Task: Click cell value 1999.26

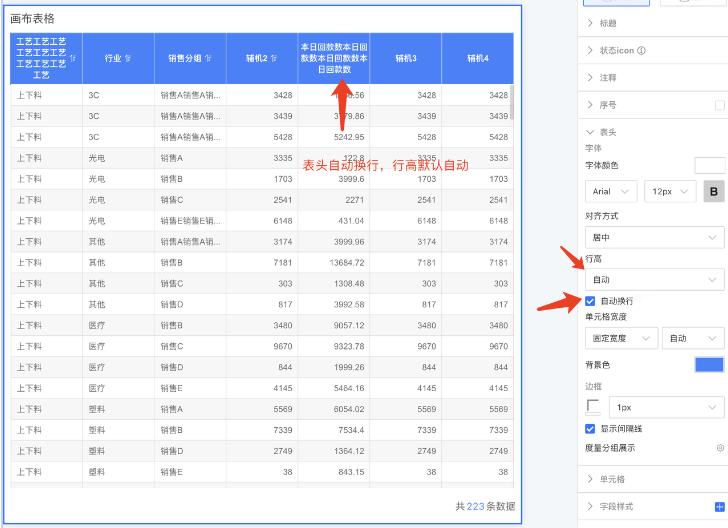Action: coord(349,367)
